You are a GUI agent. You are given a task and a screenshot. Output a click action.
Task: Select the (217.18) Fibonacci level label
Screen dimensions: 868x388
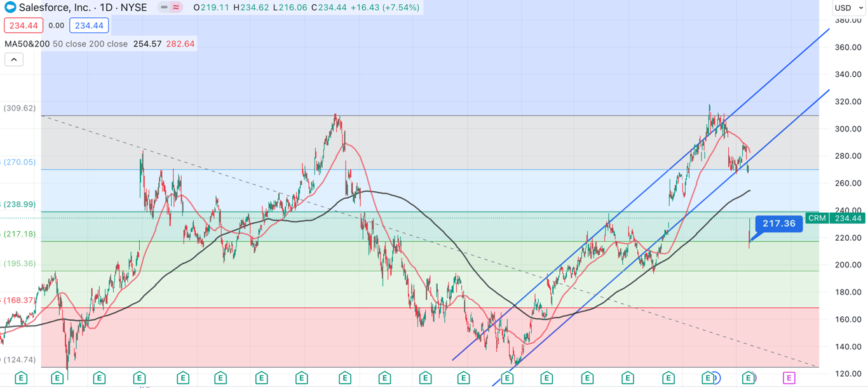point(20,234)
